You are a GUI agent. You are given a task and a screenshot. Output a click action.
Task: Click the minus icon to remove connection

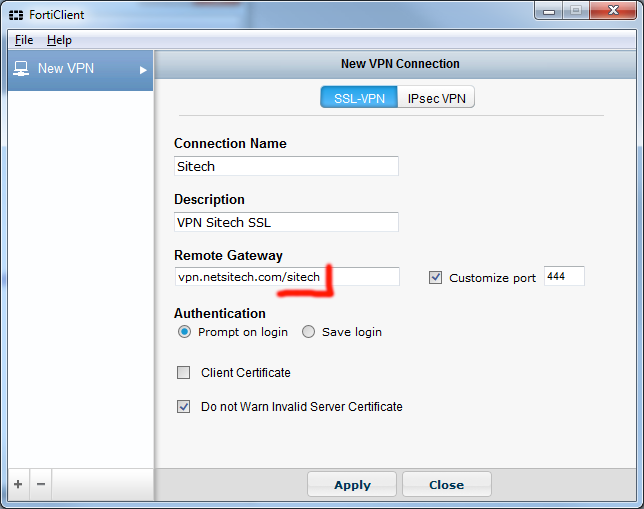[41, 484]
